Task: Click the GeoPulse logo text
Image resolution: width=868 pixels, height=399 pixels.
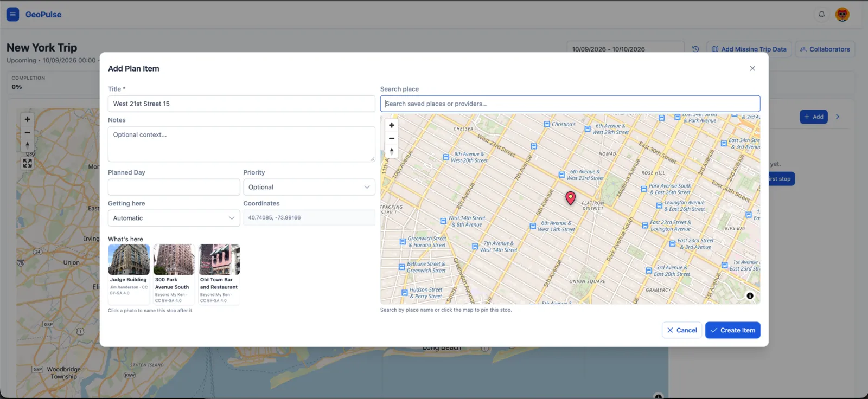Action: (43, 15)
